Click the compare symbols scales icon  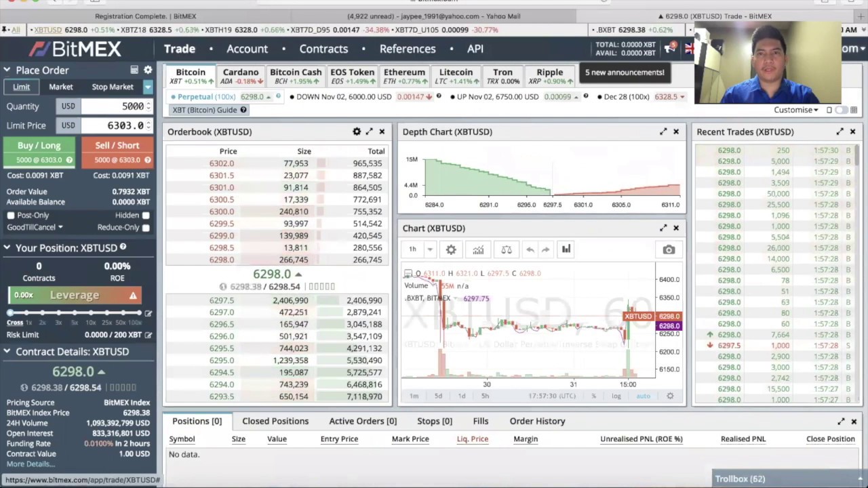click(507, 249)
